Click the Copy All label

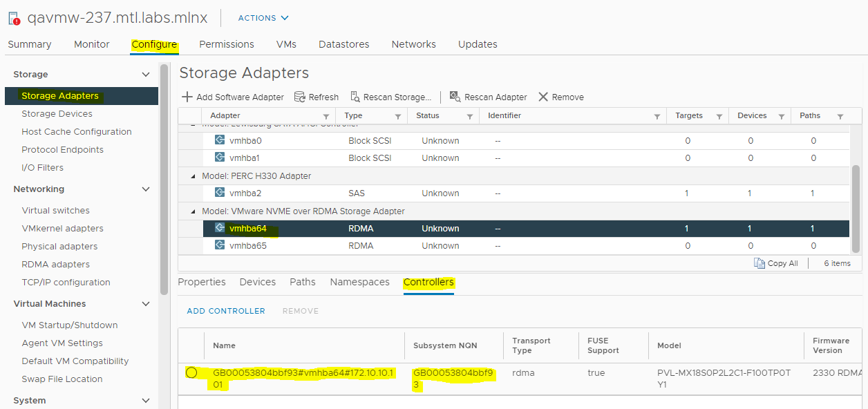pos(783,263)
